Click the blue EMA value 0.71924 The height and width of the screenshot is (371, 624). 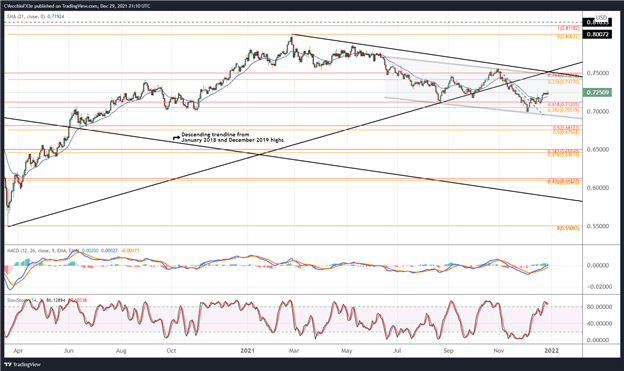[56, 16]
